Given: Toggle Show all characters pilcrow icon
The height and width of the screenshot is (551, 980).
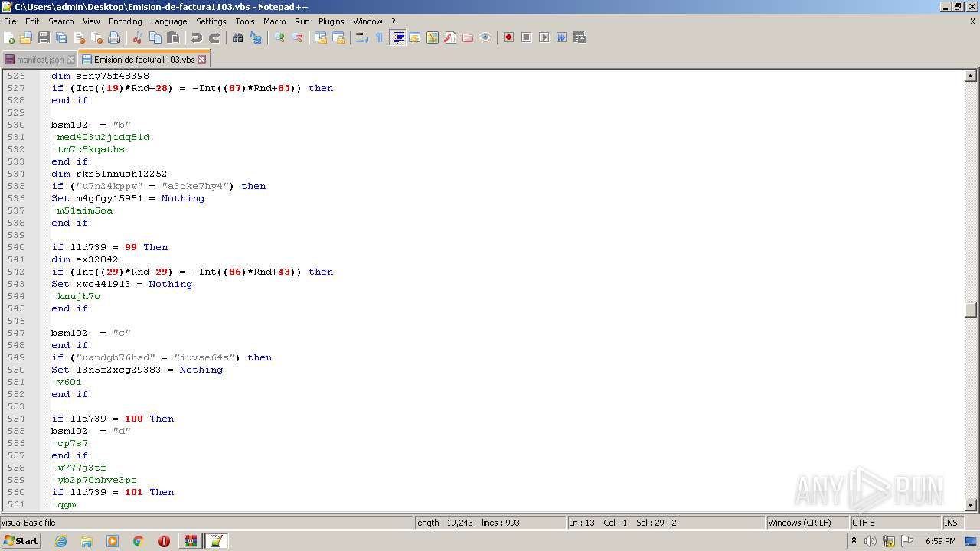Looking at the screenshot, I should [379, 37].
